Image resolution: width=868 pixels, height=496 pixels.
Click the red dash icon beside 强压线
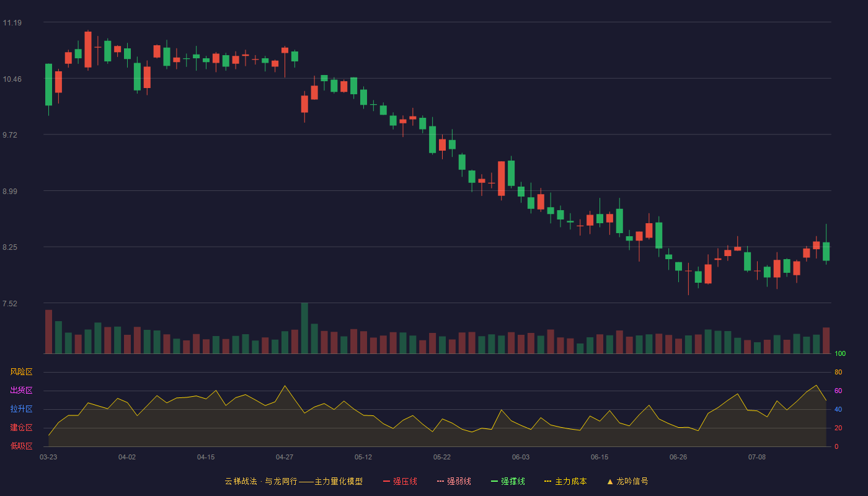[x=386, y=481]
